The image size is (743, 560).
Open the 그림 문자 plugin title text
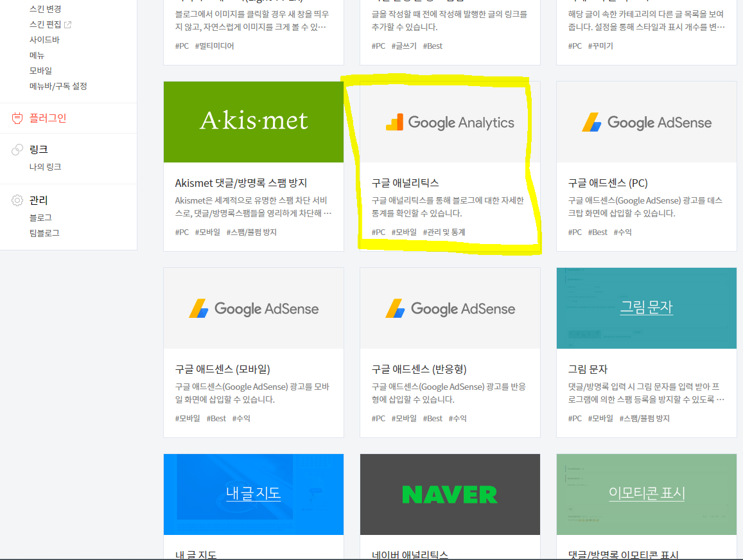pos(588,369)
